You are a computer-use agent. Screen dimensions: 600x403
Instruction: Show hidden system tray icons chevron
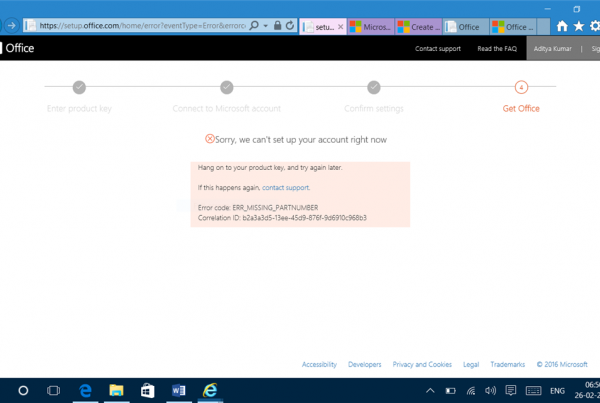pyautogui.click(x=430, y=391)
